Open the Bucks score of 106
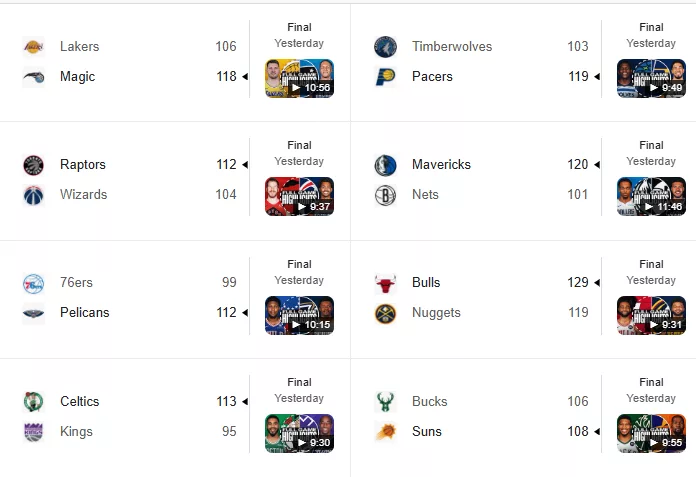Viewport: 696px width, 477px height. point(577,402)
